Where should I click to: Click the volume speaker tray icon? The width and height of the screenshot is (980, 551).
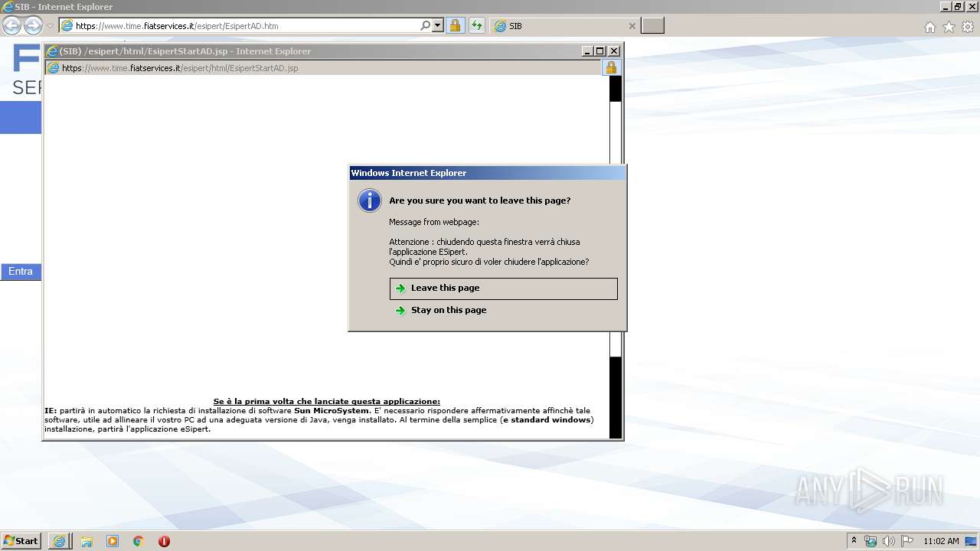[889, 541]
